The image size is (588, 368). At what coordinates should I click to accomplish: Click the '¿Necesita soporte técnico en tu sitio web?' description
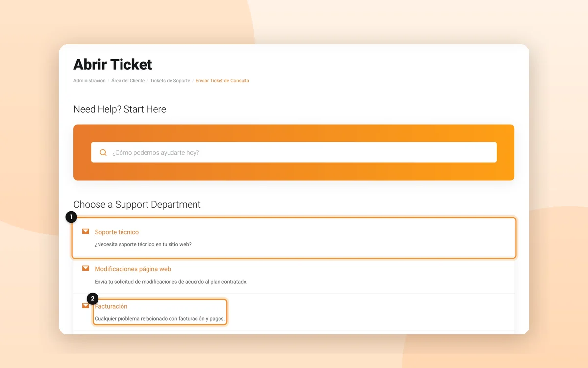point(143,244)
